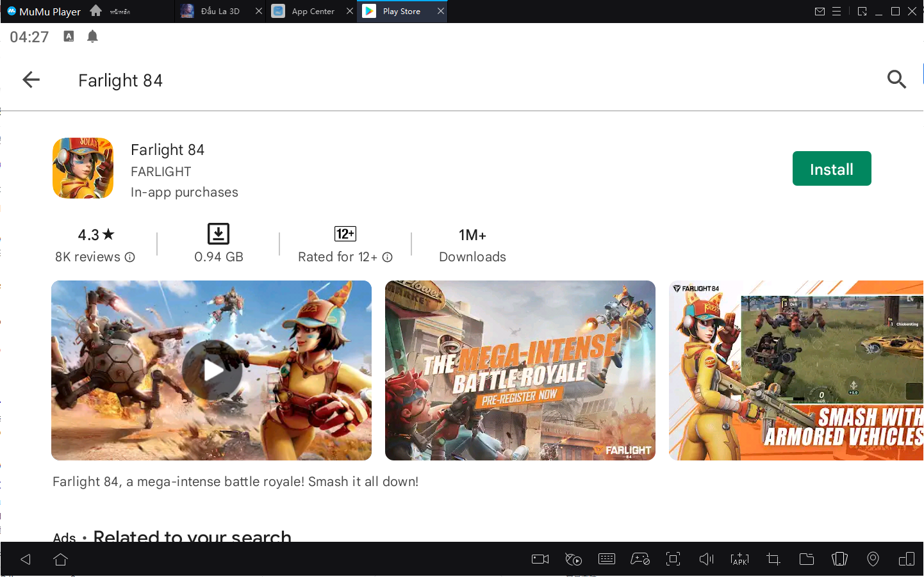
Task: Open the keyboard mapping tool
Action: [606, 559]
